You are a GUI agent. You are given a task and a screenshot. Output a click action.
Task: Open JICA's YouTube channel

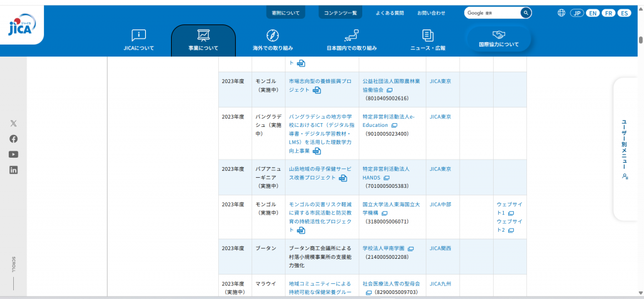pyautogui.click(x=13, y=155)
